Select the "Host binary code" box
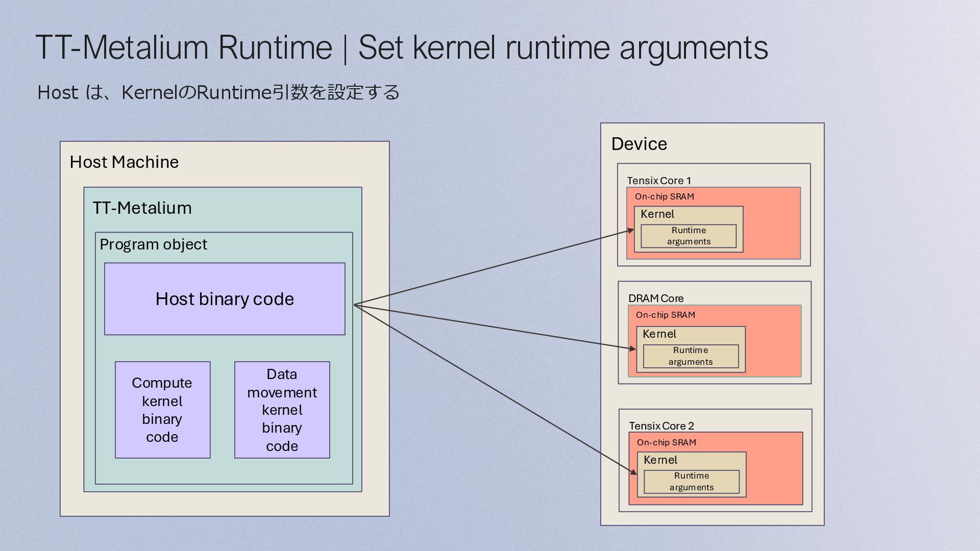 pyautogui.click(x=225, y=299)
